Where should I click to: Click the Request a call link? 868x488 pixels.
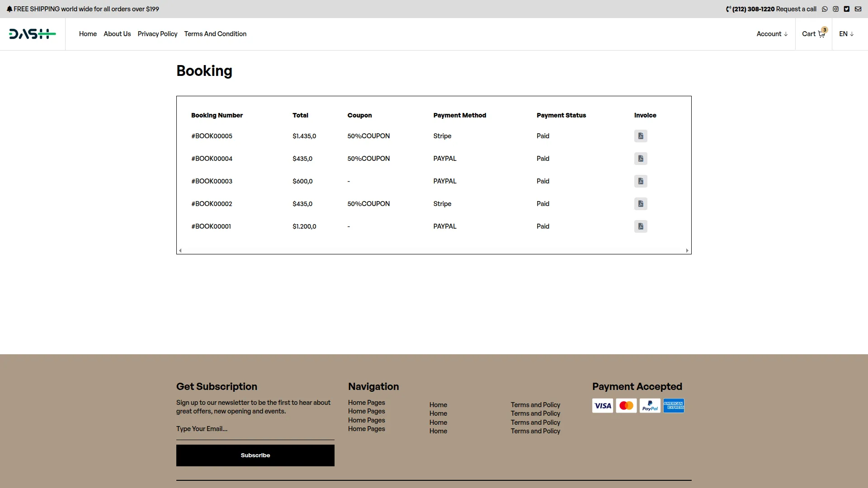(x=796, y=9)
